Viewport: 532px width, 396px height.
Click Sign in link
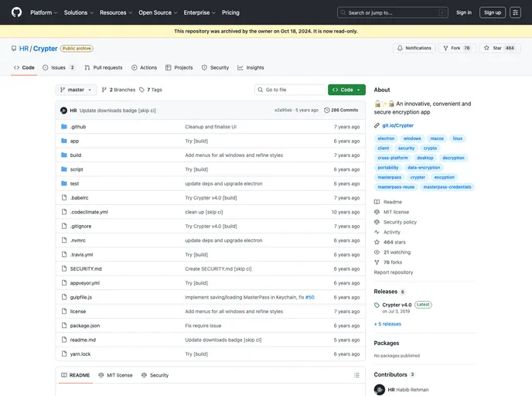point(464,12)
